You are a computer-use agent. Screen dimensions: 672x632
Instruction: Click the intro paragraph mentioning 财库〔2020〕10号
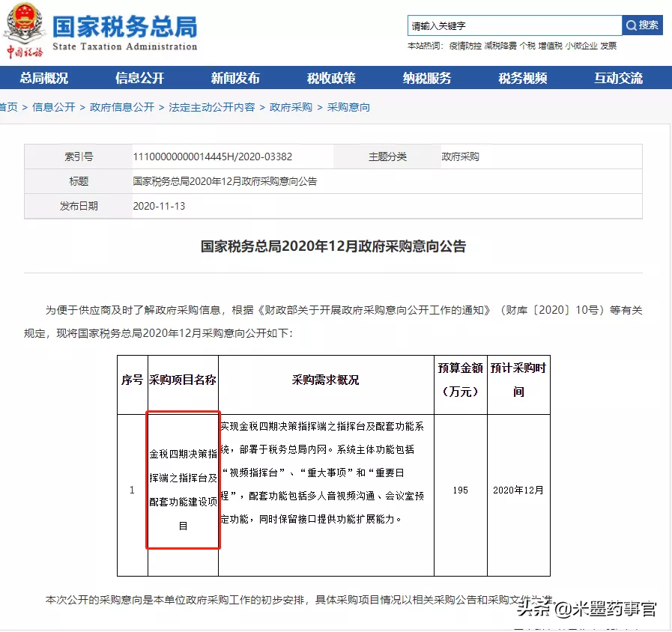[333, 322]
